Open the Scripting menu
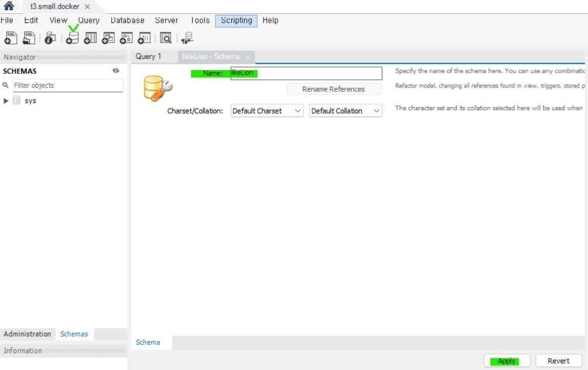The height and width of the screenshot is (370, 588). pyautogui.click(x=236, y=20)
